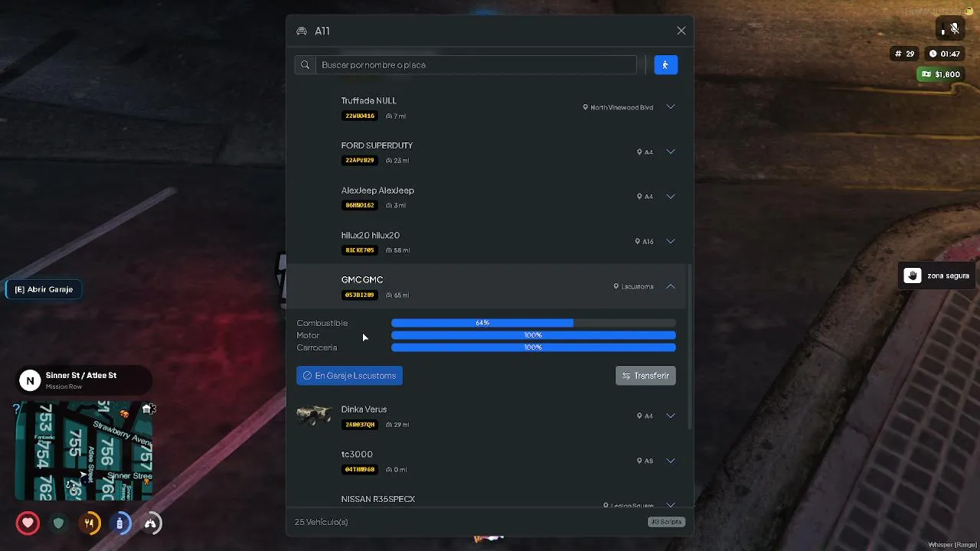Expand the NISSAN R35SPECX vehicle row

pos(671,504)
